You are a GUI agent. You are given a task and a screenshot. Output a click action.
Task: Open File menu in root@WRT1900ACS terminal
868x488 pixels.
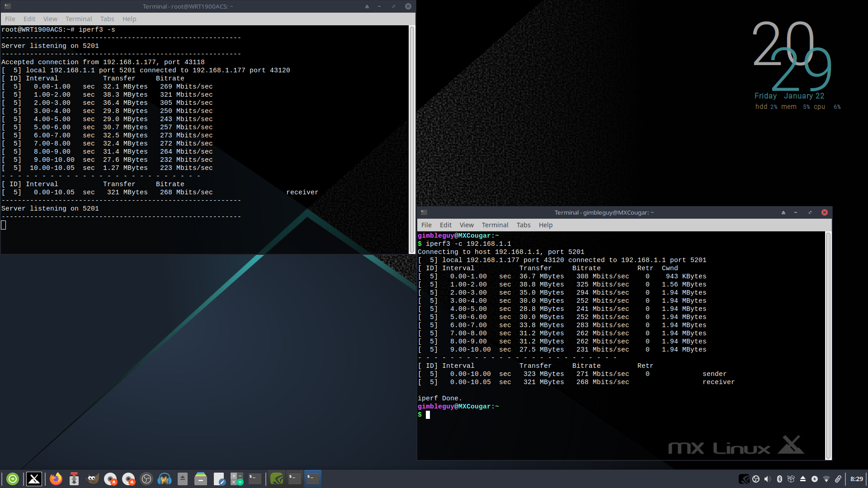[10, 19]
